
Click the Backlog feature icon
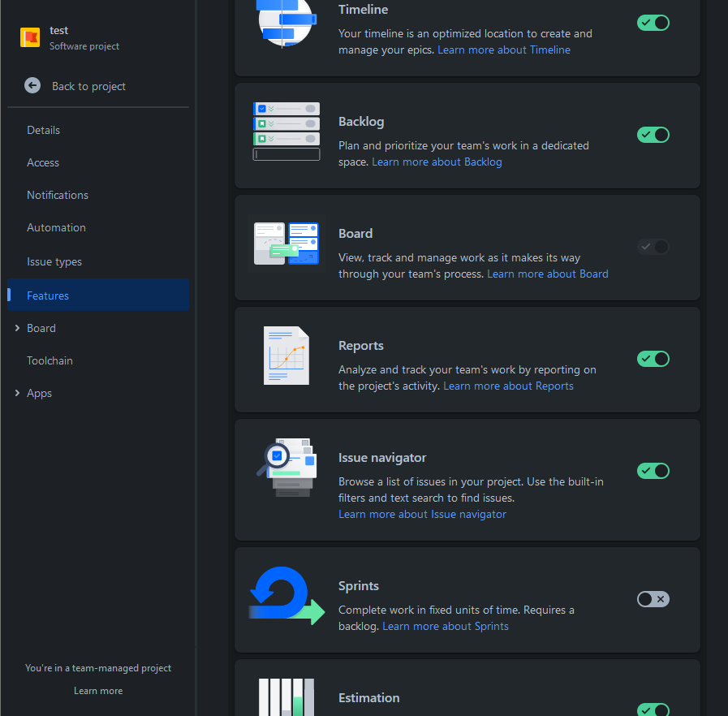click(286, 130)
